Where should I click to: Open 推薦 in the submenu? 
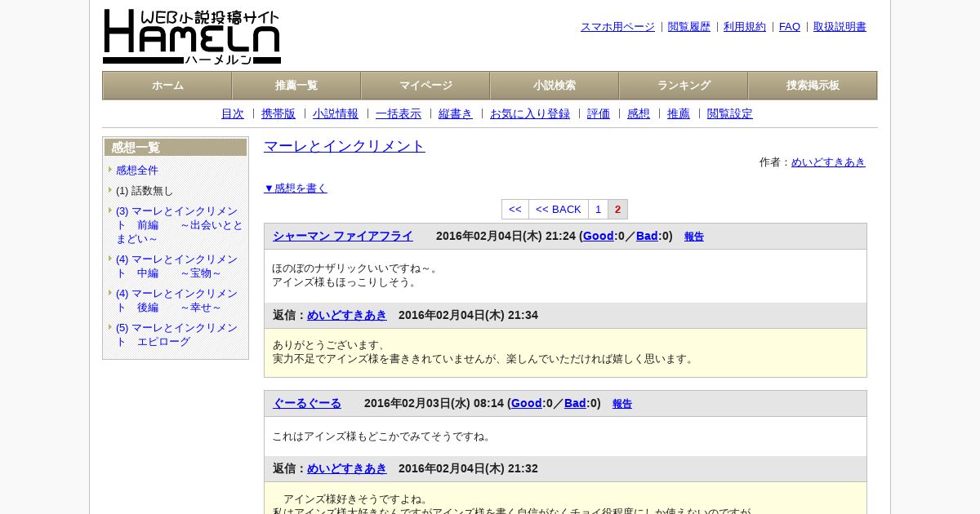click(679, 114)
